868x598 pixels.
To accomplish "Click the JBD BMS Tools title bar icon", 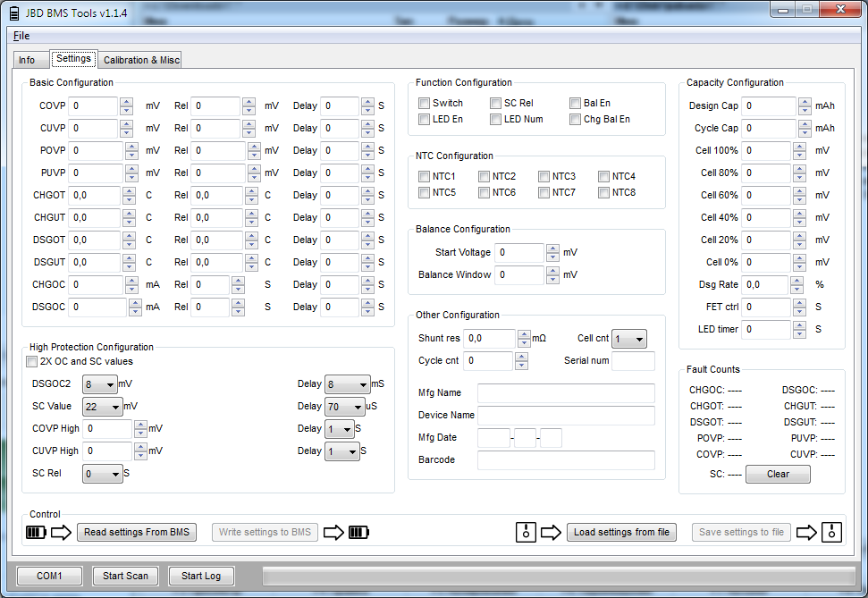I will (15, 13).
